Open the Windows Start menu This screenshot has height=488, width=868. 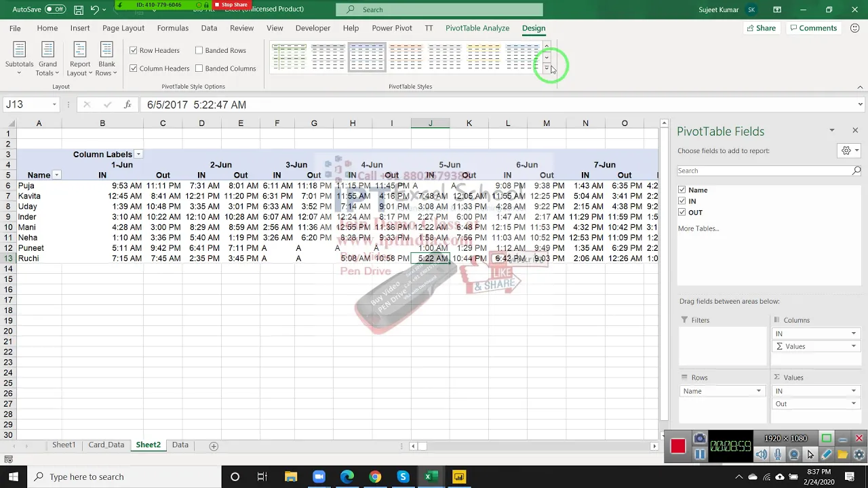pos(13,476)
